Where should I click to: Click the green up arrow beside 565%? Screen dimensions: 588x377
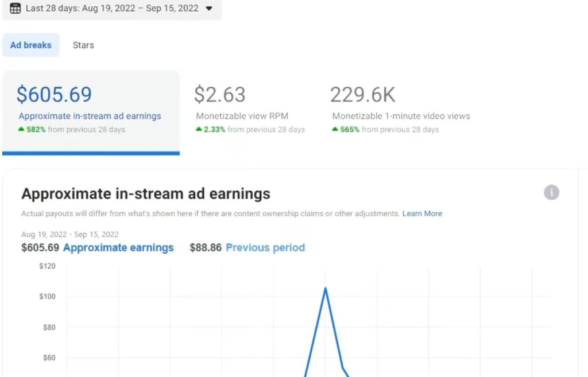[x=335, y=130]
